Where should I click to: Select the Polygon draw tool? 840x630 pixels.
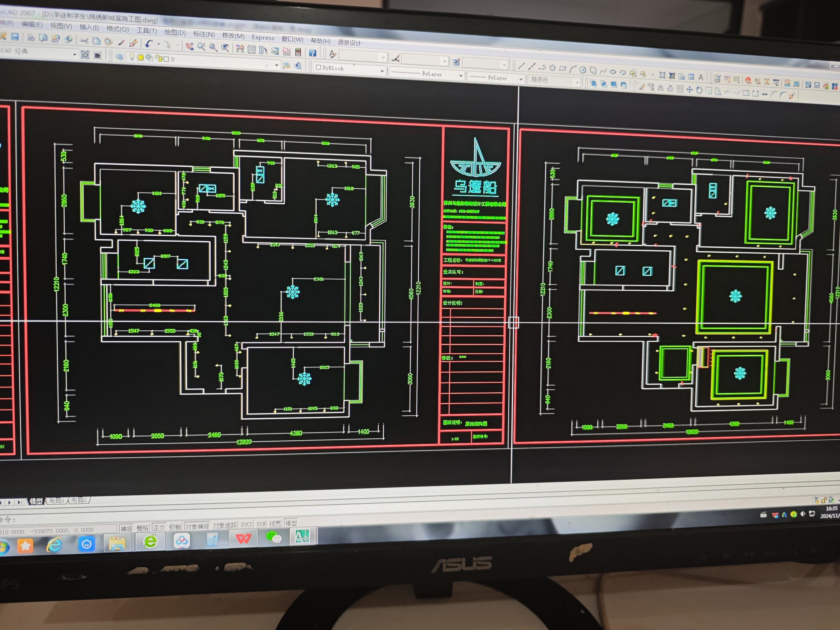[552, 68]
